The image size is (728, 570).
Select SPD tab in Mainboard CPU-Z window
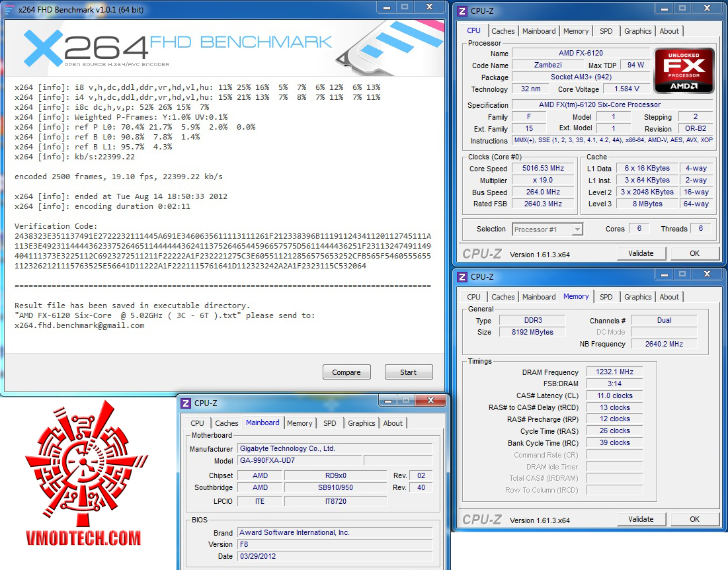pyautogui.click(x=330, y=423)
